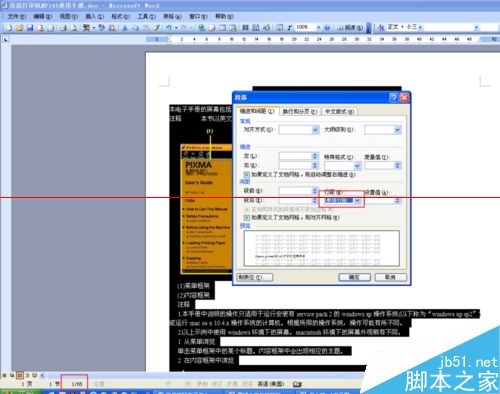500x394 pixels.
Task: Click the Save diskette icon
Action: click(x=30, y=28)
